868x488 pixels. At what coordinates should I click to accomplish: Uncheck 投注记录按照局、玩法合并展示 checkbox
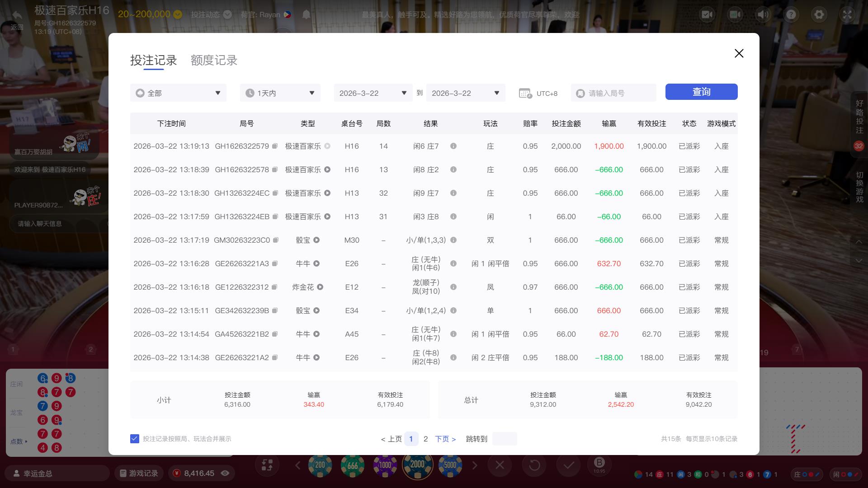(134, 438)
